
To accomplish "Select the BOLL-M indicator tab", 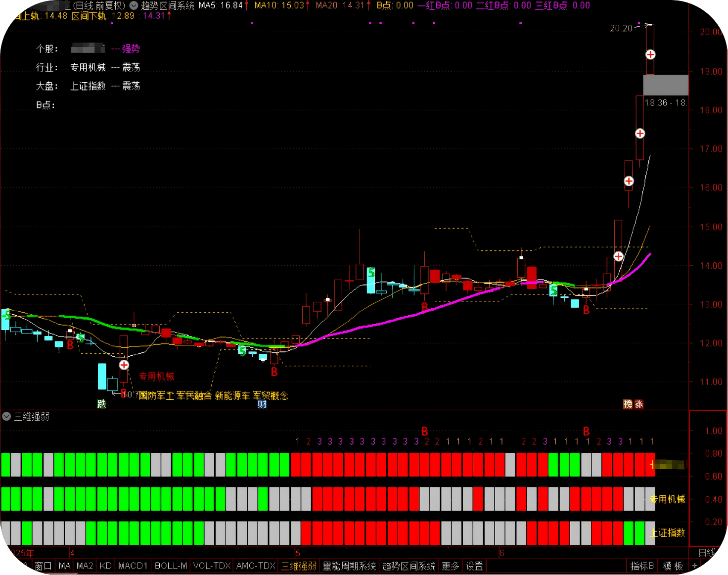I will [x=171, y=566].
